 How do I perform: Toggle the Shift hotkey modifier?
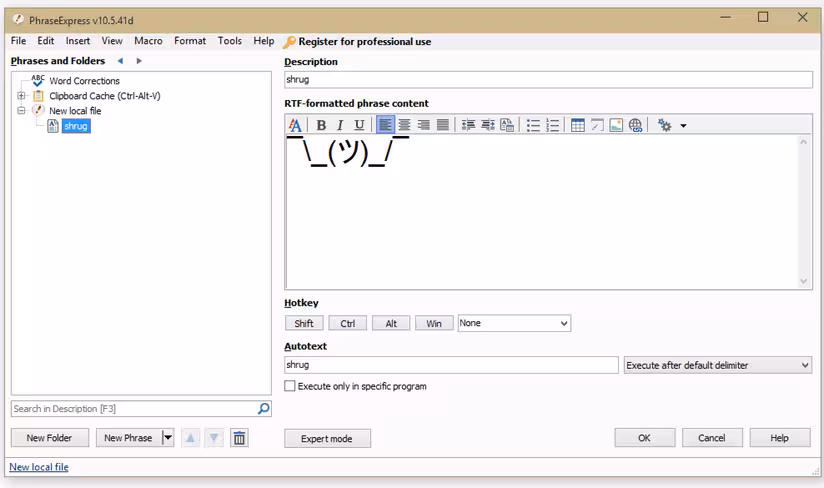tap(304, 323)
